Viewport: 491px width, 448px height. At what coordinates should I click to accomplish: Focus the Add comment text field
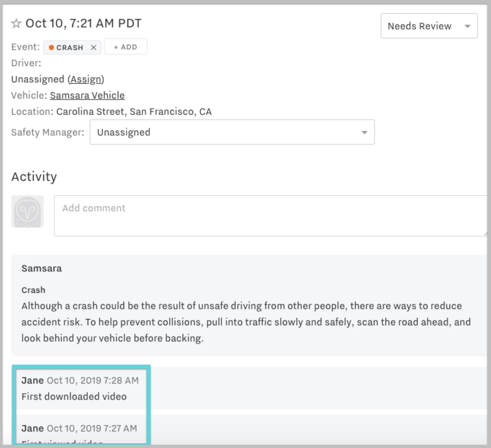point(270,216)
